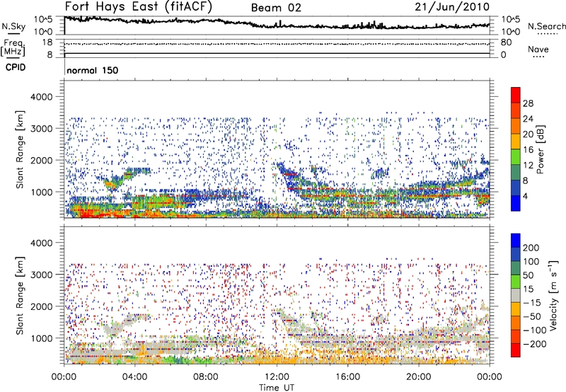Pick the blue top segment of Velocity colorbar
Screen dimensions: 566x392
tap(516, 240)
